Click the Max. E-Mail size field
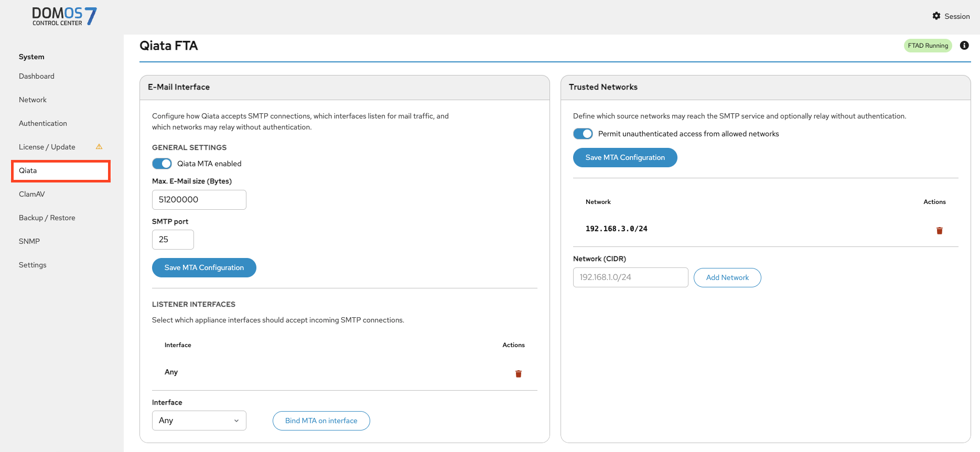 (199, 200)
